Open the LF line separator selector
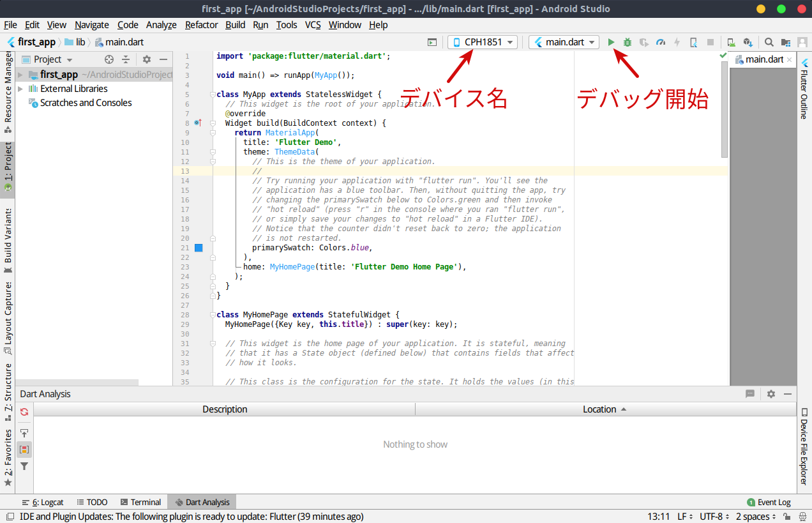Image resolution: width=812 pixels, height=523 pixels. [x=685, y=517]
